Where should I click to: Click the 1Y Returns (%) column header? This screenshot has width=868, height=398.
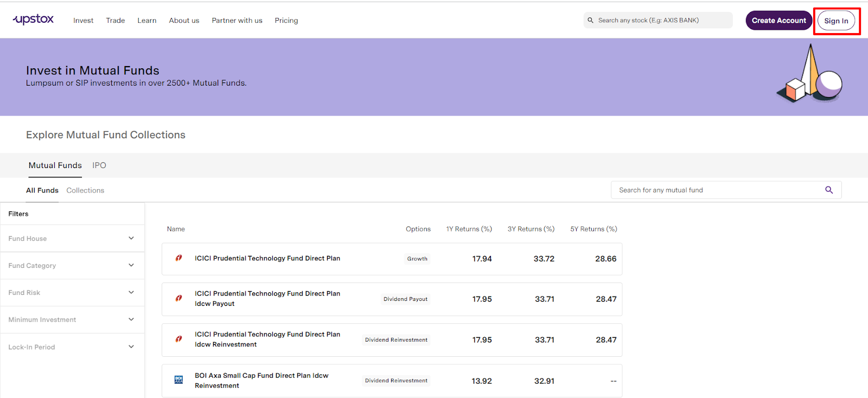pyautogui.click(x=469, y=229)
